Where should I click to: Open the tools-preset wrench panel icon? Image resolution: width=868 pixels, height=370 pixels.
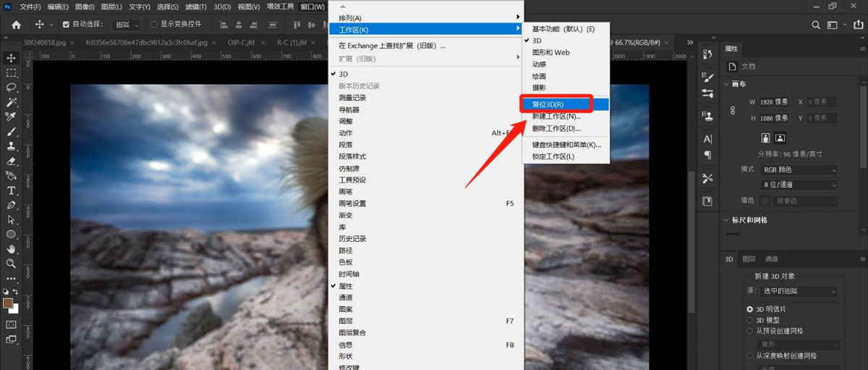707,178
